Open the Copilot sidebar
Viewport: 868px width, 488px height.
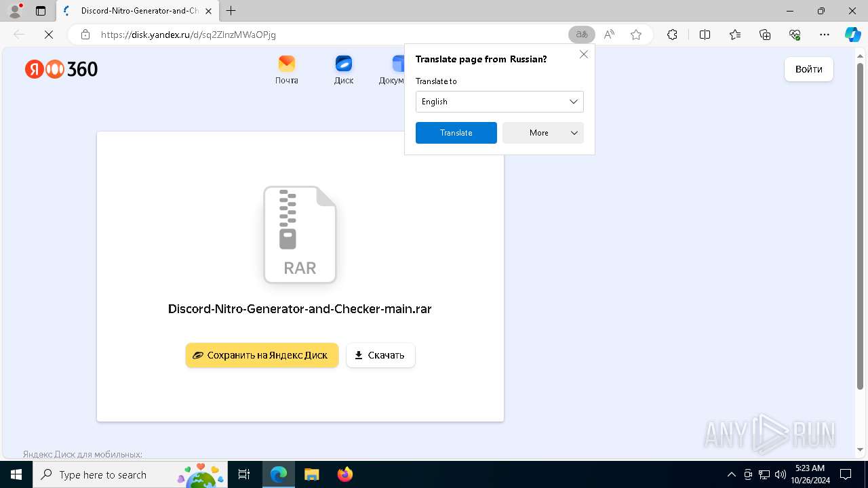click(852, 35)
